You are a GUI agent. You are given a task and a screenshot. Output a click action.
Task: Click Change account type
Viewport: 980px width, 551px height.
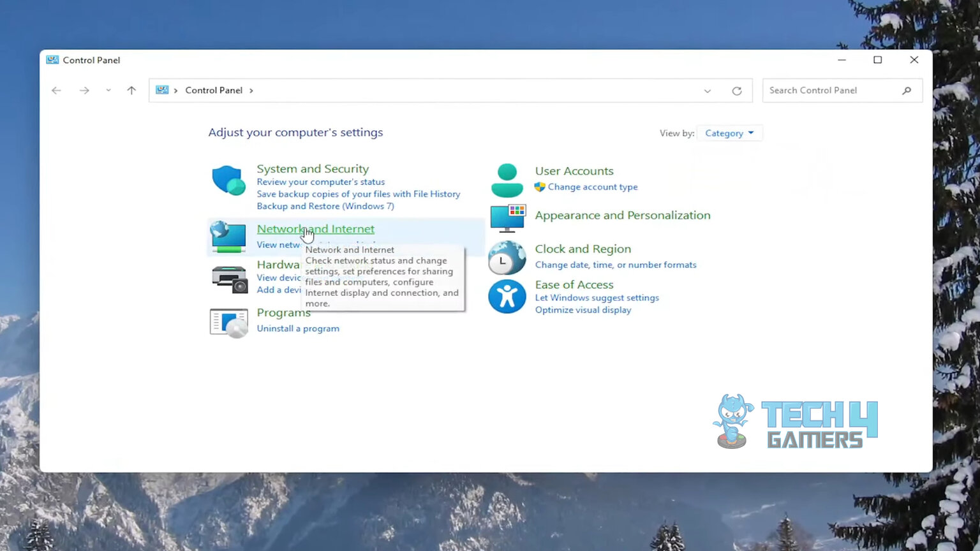tap(593, 187)
